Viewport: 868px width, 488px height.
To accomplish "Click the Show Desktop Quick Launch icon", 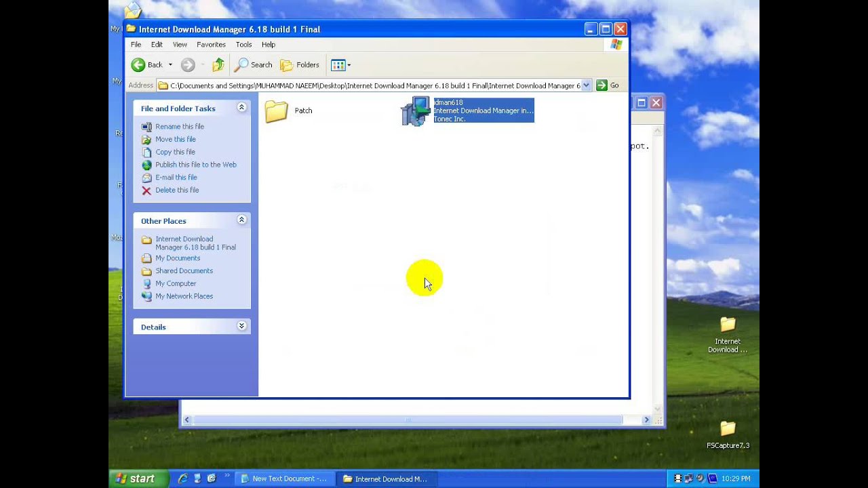I will [197, 479].
